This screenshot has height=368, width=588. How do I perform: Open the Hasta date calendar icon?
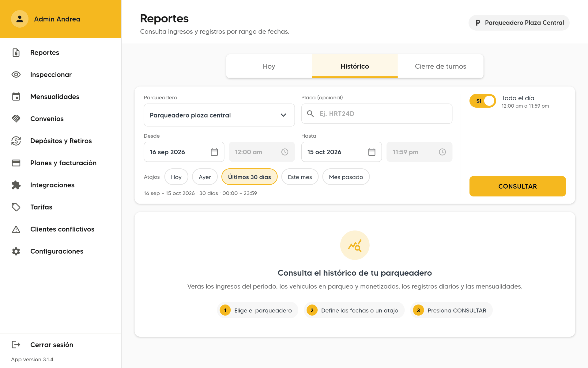[372, 152]
